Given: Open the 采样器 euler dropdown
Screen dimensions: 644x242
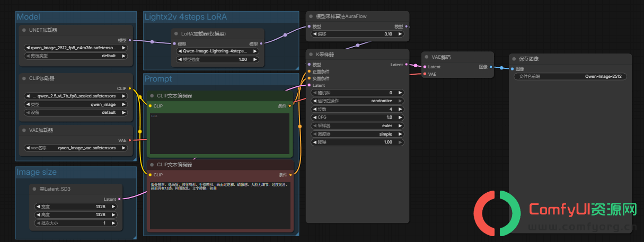Looking at the screenshot, I should [x=358, y=126].
